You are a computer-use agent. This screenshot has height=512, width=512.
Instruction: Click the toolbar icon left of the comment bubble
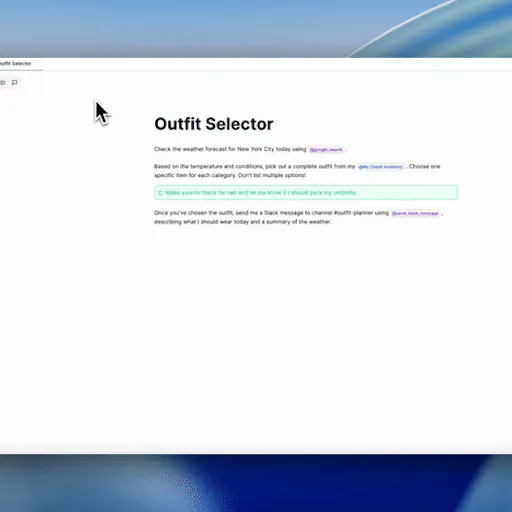[x=3, y=82]
